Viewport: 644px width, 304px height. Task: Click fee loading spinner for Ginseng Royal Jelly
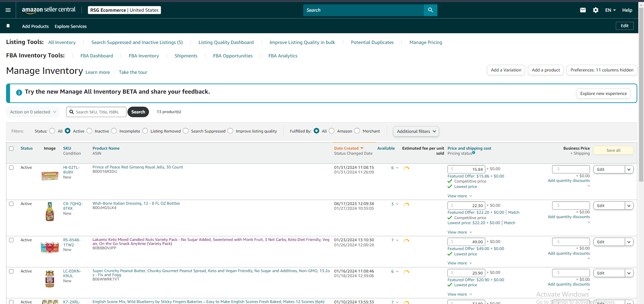coord(407,168)
